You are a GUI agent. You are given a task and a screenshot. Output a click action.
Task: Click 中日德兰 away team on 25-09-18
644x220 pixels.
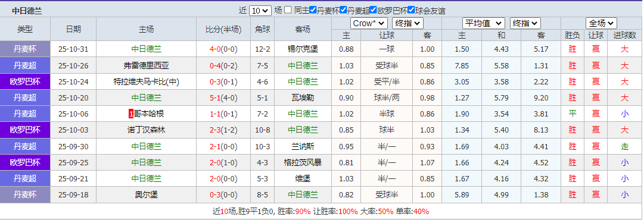[303, 194]
